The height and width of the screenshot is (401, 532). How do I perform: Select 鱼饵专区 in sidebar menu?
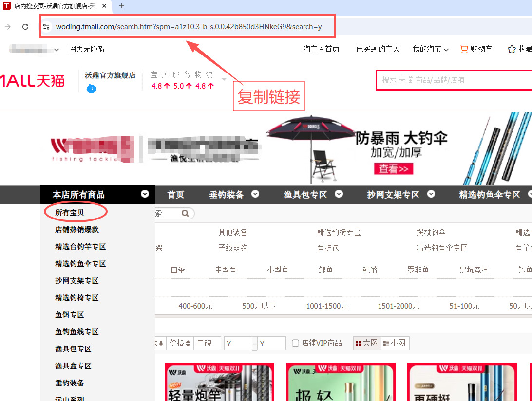(x=69, y=314)
